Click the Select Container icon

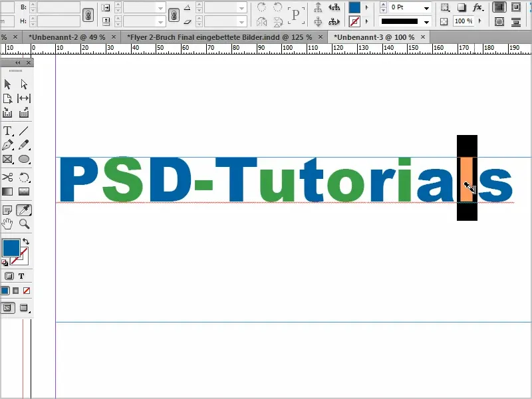click(x=318, y=7)
